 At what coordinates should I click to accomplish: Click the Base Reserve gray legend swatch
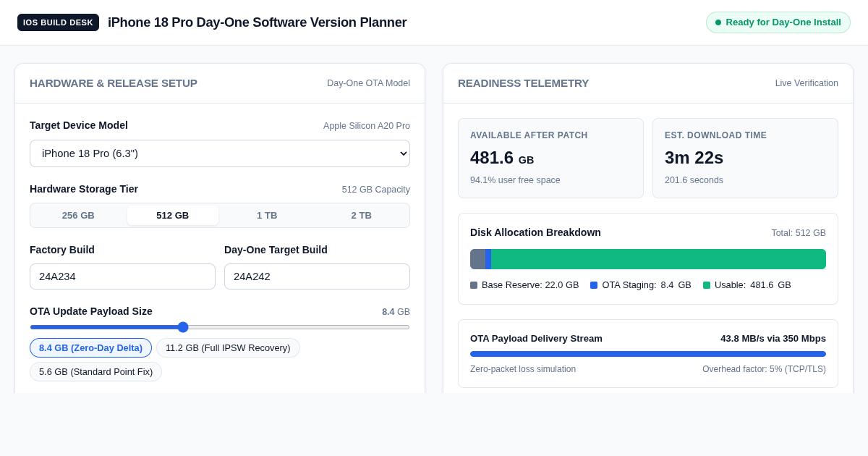(x=474, y=285)
